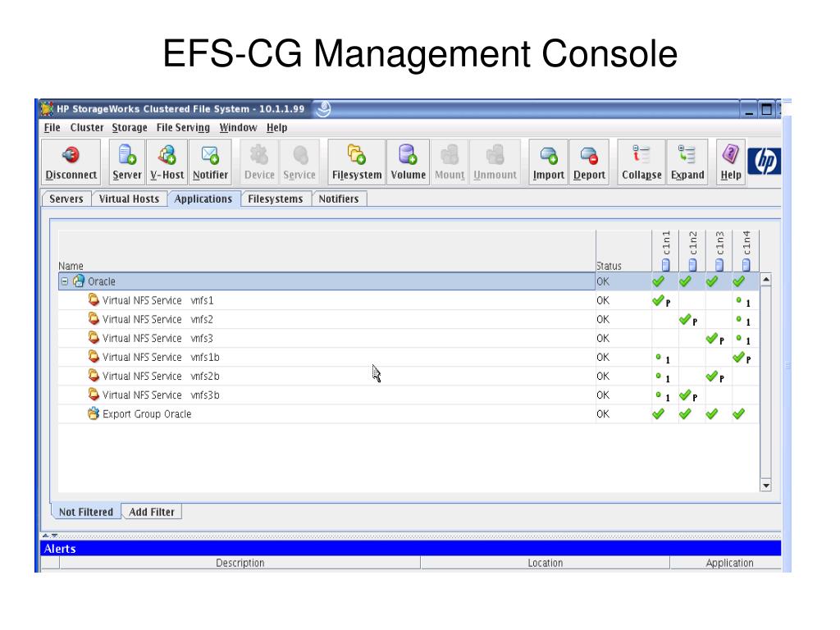This screenshot has width=840, height=630.
Task: Click vnfs1's primary checkmark under c1n1
Action: pyautogui.click(x=659, y=300)
